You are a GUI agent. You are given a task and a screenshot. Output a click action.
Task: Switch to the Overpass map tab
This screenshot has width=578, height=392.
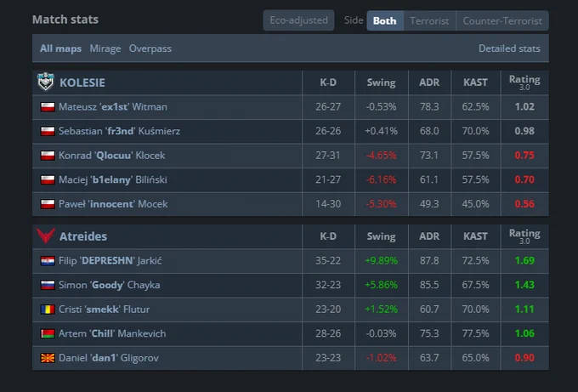[x=150, y=48]
